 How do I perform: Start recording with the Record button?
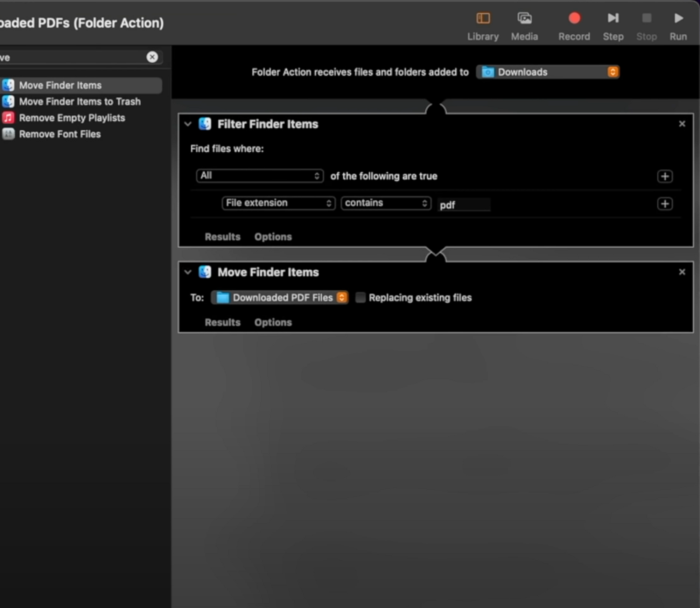574,18
